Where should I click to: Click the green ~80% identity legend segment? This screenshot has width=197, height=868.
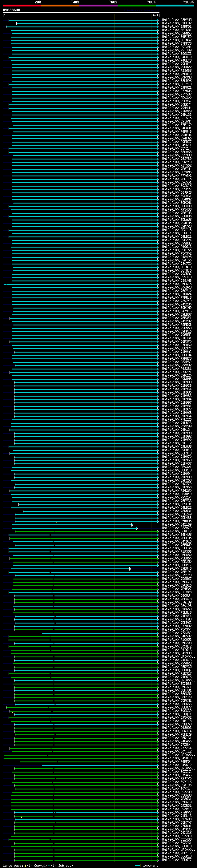coord(137,6)
